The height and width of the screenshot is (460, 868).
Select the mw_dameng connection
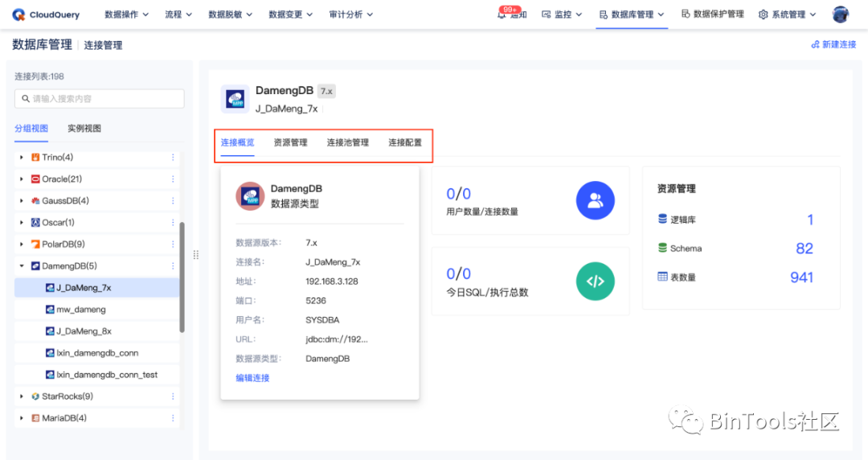97,310
